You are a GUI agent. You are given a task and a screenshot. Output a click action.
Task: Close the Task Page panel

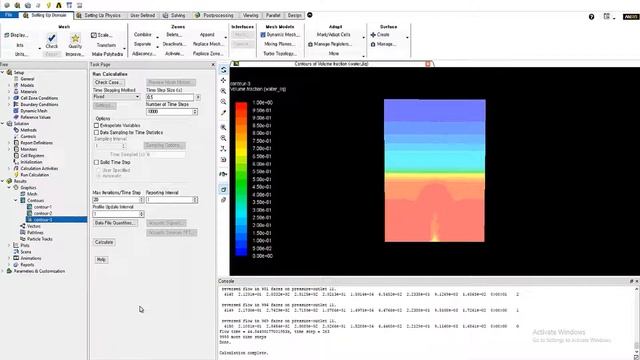[x=213, y=65]
